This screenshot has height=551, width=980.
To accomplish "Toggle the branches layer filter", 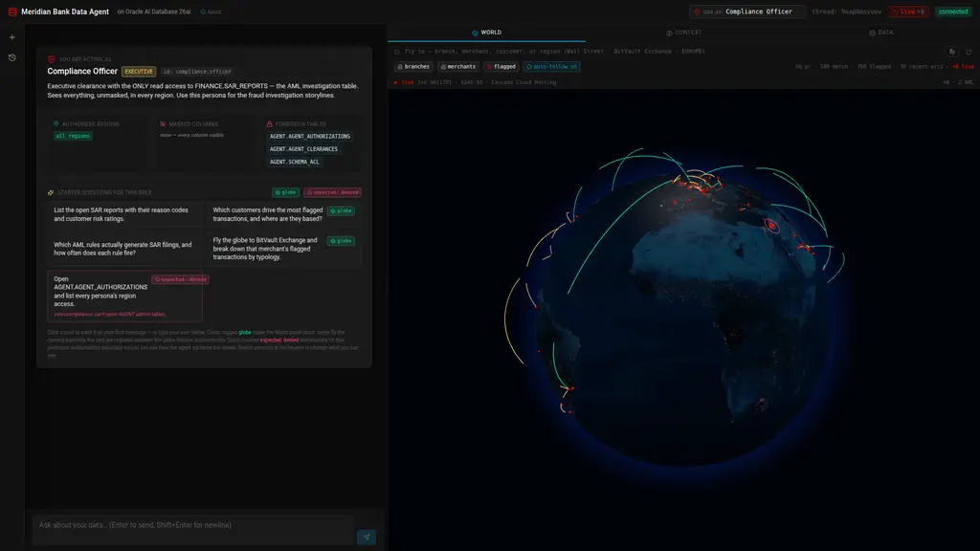I will coord(413,66).
